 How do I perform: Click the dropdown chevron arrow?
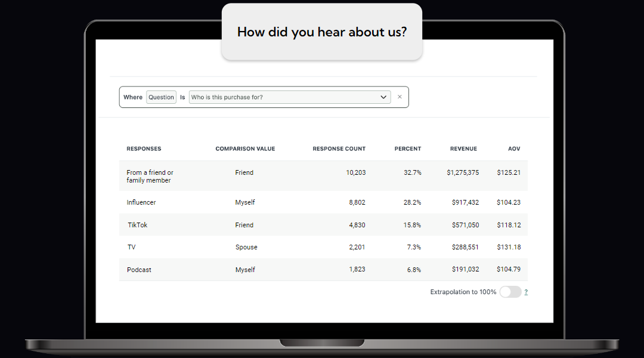click(383, 97)
